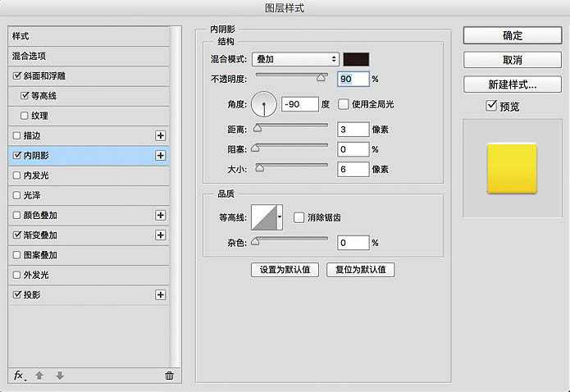Click the fx effects menu icon
This screenshot has width=570, height=392.
pyautogui.click(x=20, y=375)
